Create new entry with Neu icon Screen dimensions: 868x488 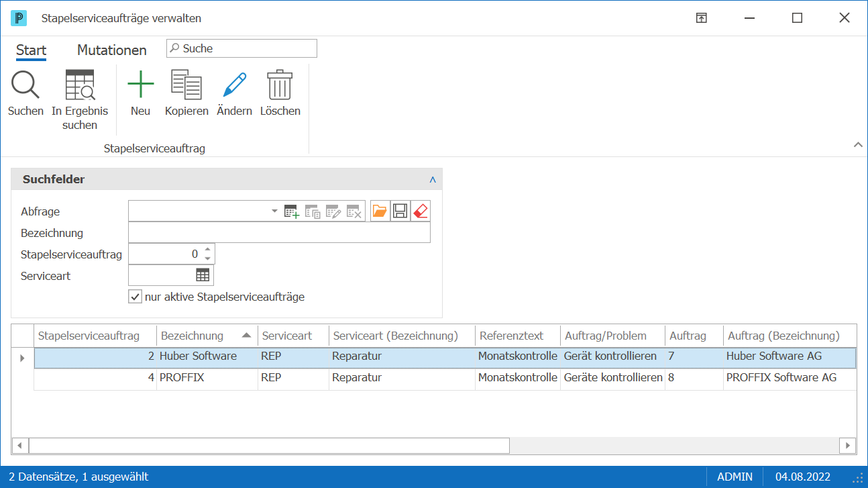point(140,85)
